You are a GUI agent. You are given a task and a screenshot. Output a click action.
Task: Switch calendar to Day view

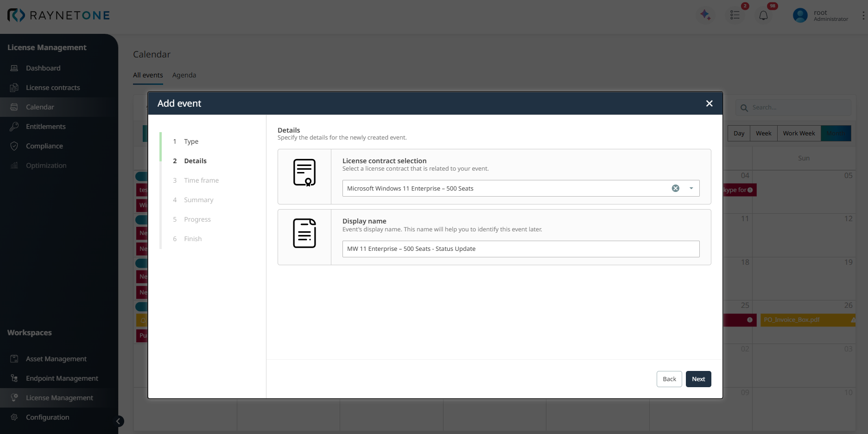(x=739, y=133)
